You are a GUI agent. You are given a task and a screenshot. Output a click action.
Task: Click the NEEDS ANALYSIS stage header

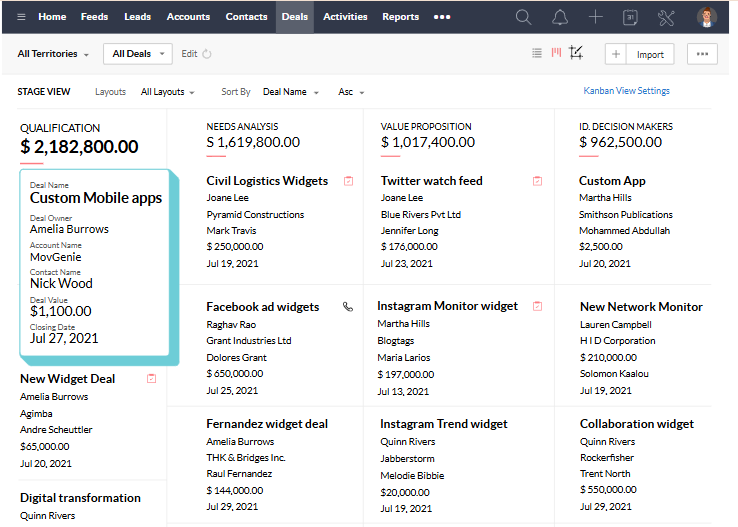[242, 127]
